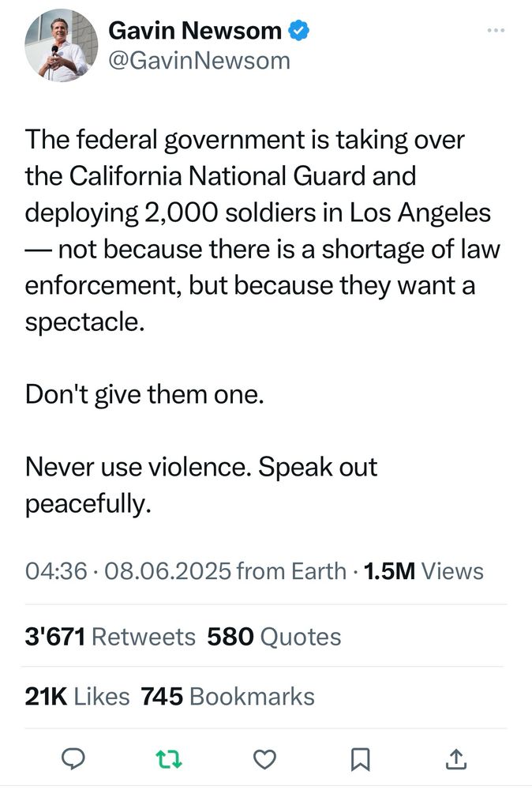Screen dimensions: 532x790
Task: Click the 04:36 timestamp
Action: [56, 571]
